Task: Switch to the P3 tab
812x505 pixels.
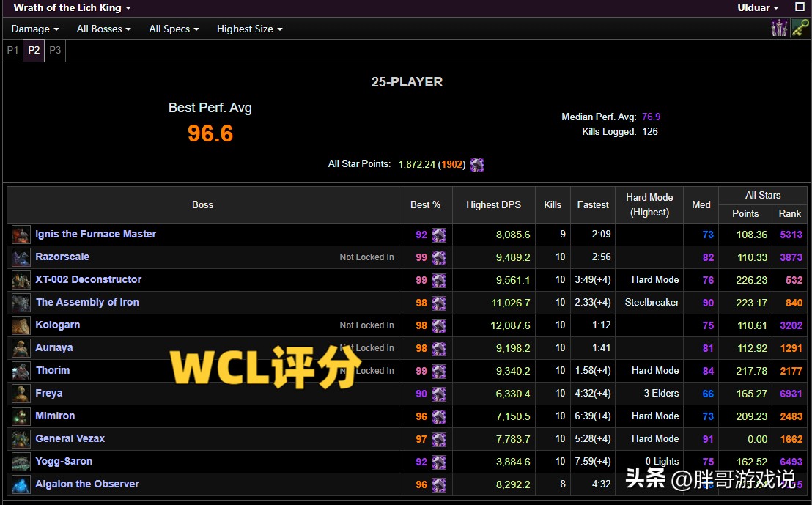Action: tap(54, 50)
